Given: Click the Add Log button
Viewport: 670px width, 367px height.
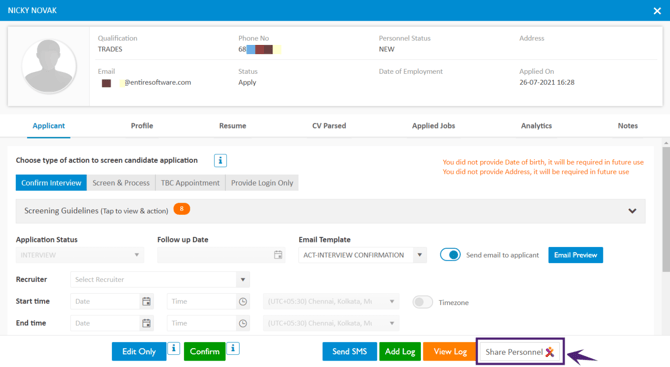Looking at the screenshot, I should [x=400, y=352].
